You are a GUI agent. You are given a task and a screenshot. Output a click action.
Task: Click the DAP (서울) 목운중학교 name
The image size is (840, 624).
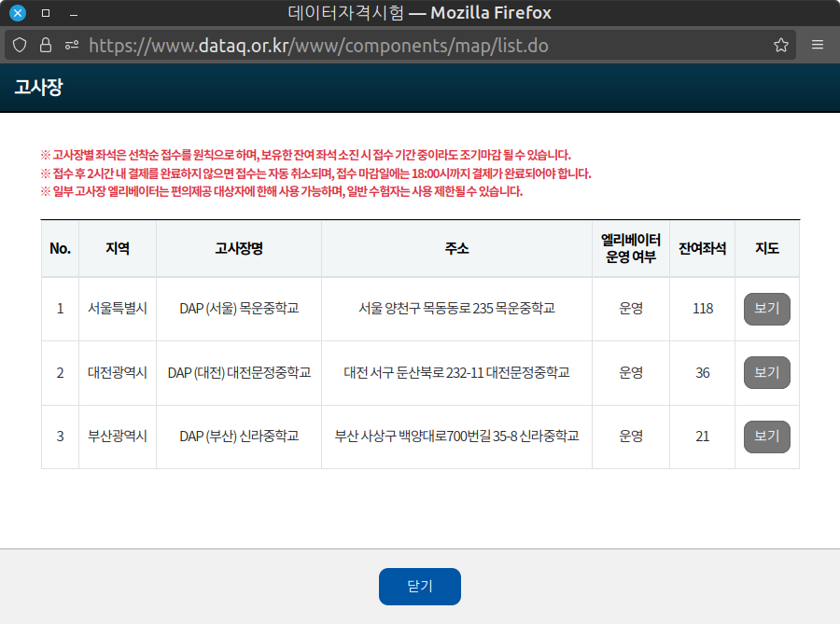pos(239,309)
